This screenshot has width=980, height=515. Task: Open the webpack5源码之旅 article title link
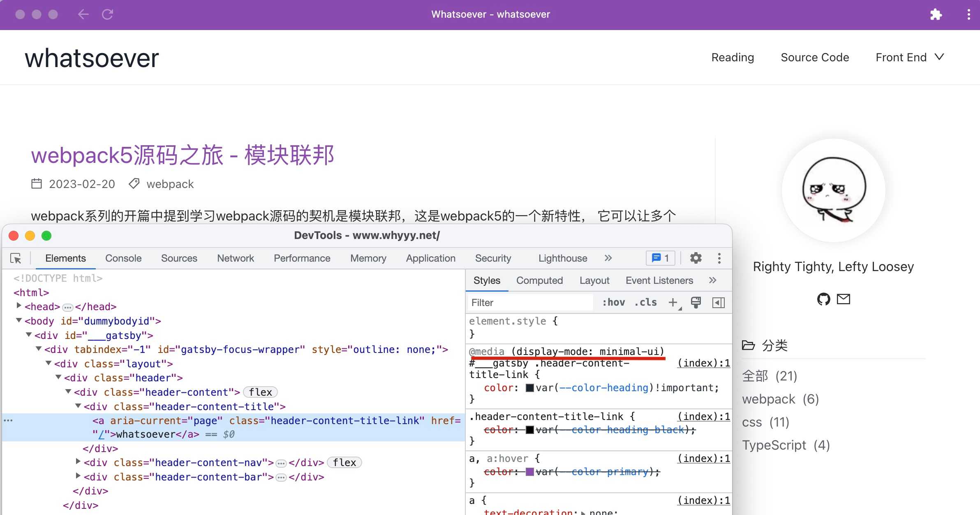click(x=183, y=155)
